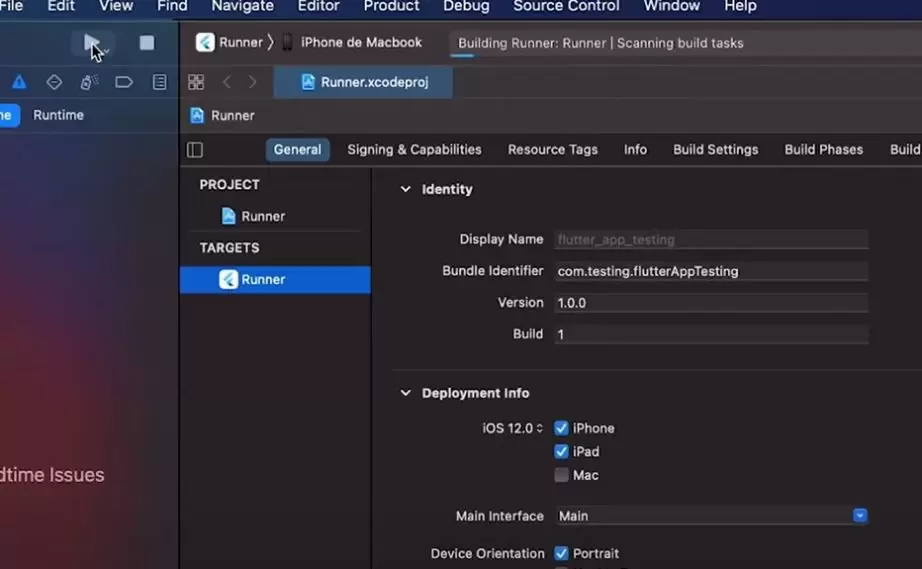The image size is (922, 569).
Task: Toggle the Portrait orientation checkbox
Action: (562, 554)
